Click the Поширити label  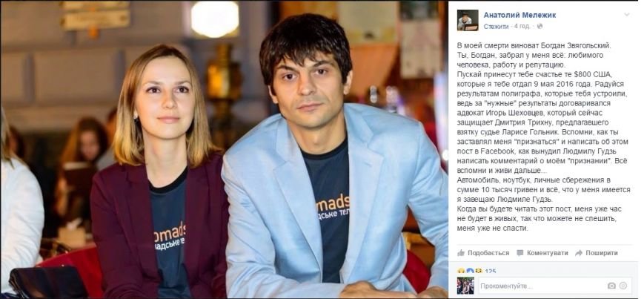point(602,253)
